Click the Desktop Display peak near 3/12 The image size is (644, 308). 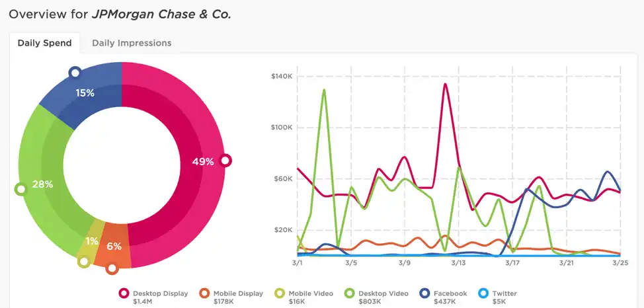[x=445, y=84]
